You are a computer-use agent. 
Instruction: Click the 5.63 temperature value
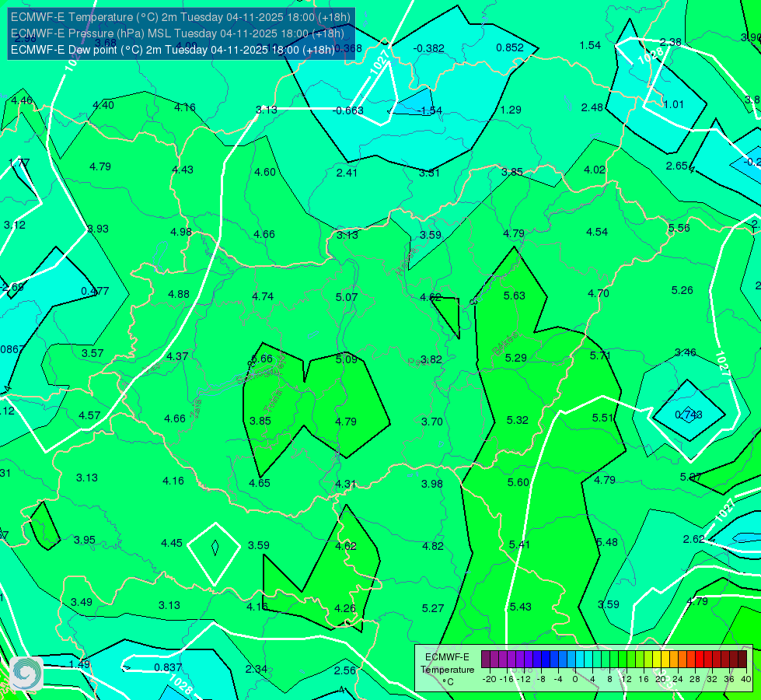515,296
